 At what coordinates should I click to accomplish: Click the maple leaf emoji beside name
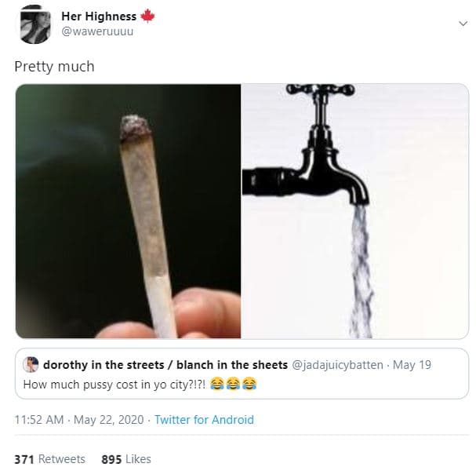[148, 16]
